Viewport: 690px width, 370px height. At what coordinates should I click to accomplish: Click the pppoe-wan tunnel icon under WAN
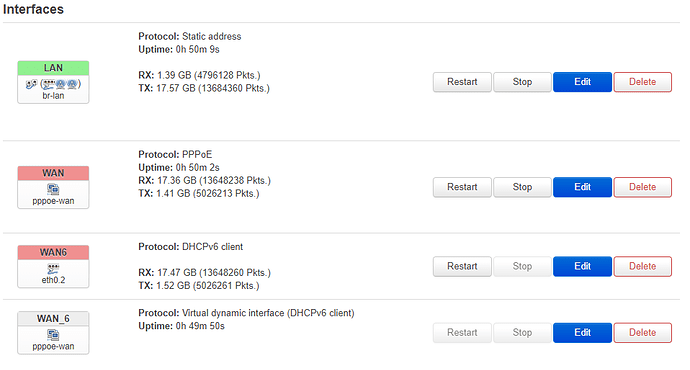[53, 190]
